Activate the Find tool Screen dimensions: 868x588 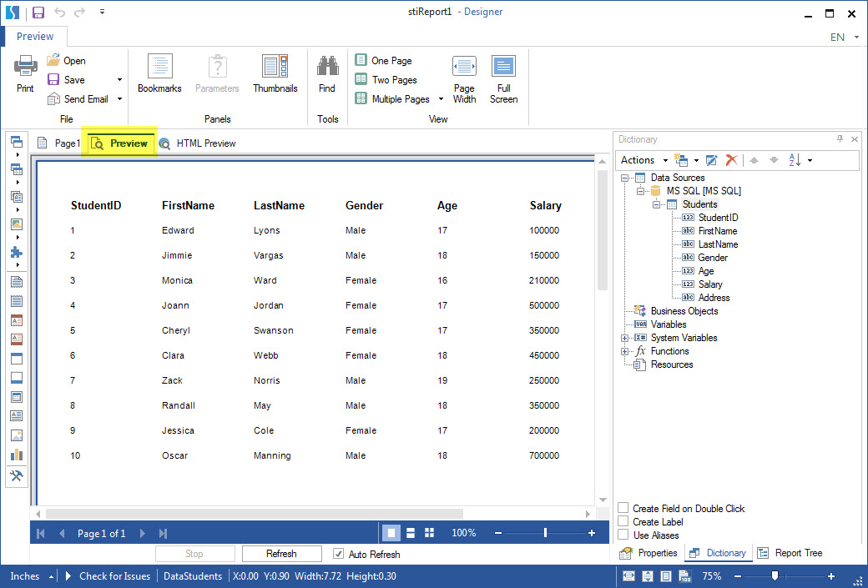[327, 75]
